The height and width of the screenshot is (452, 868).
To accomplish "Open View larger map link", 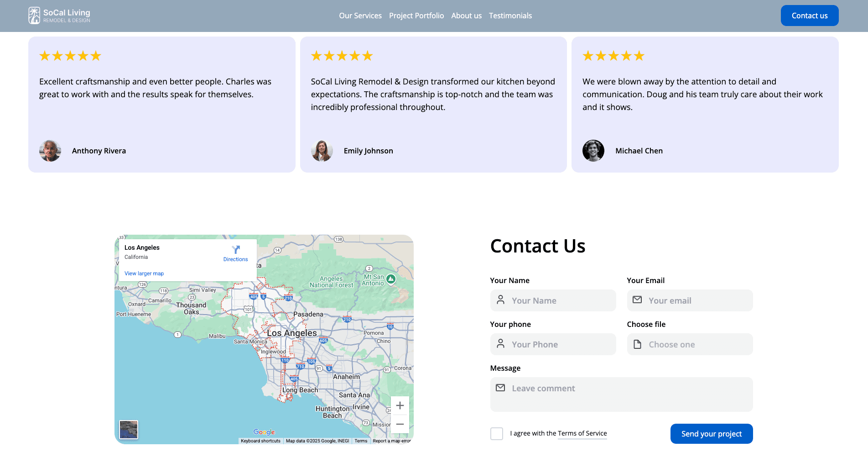I will click(x=144, y=273).
